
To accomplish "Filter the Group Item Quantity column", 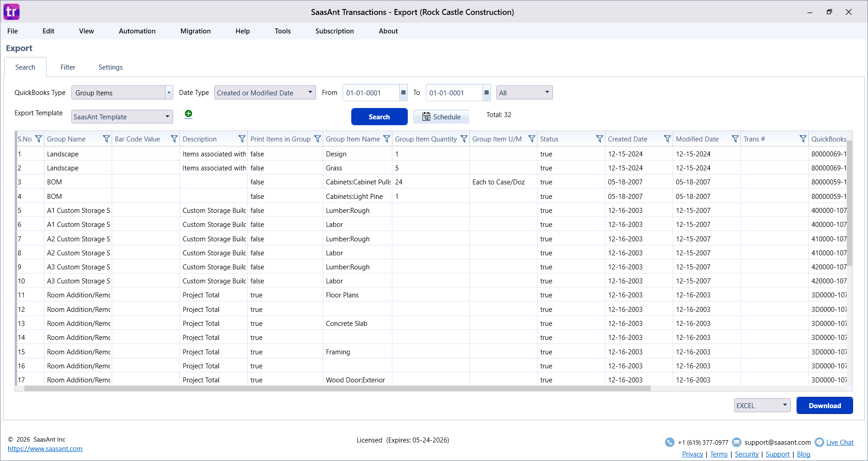I will click(464, 139).
